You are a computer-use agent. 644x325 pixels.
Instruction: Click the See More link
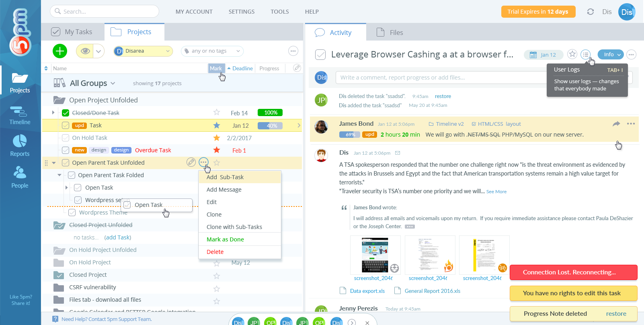pos(496,192)
